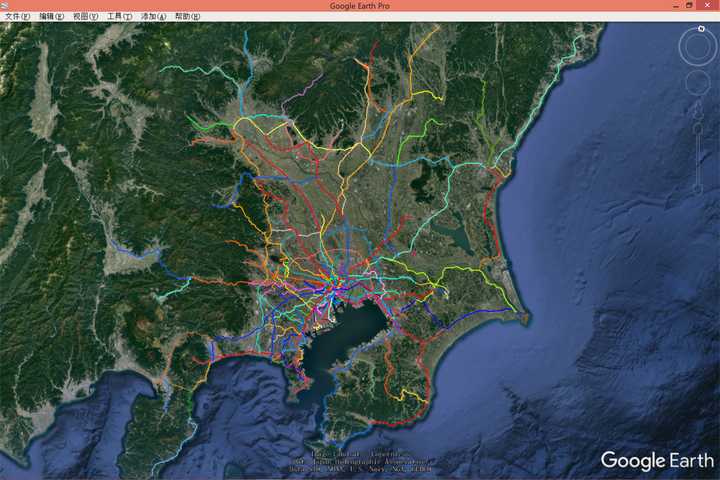The height and width of the screenshot is (480, 720).
Task: Click the middle of the zoom slider track
Action: [698, 158]
